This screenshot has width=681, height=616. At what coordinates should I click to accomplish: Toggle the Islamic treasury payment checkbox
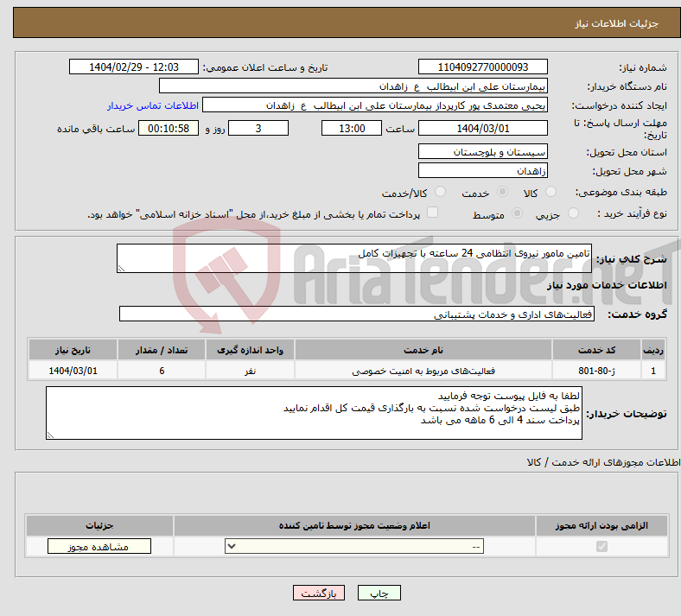click(433, 213)
